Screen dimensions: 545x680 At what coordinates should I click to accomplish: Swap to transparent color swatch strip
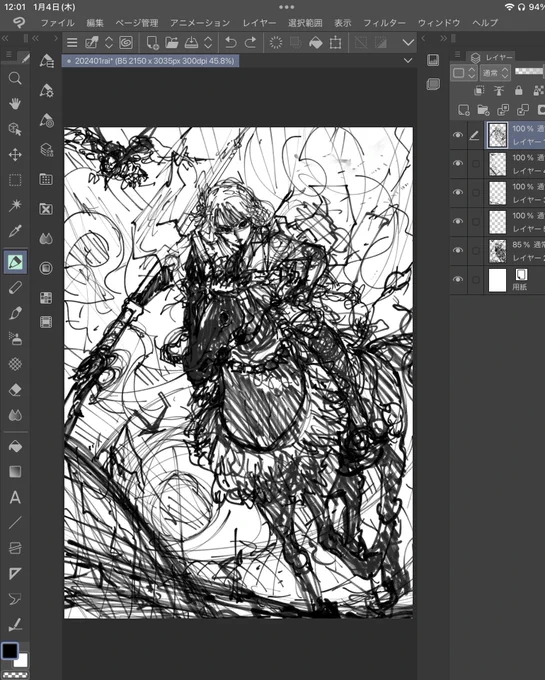(15, 675)
